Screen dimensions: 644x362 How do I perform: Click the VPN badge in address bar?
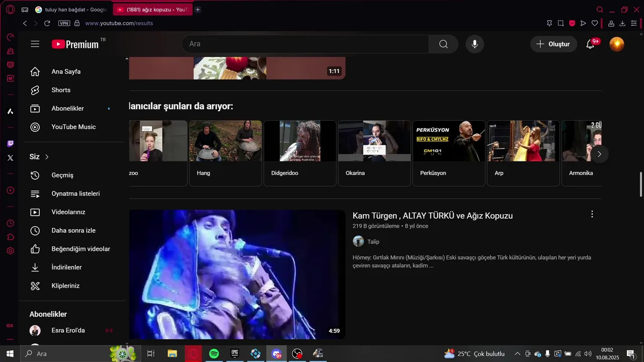pyautogui.click(x=64, y=23)
